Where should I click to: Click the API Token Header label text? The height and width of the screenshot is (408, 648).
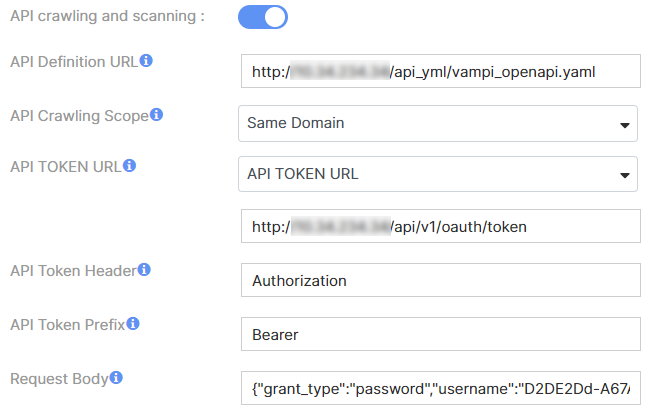click(x=73, y=271)
